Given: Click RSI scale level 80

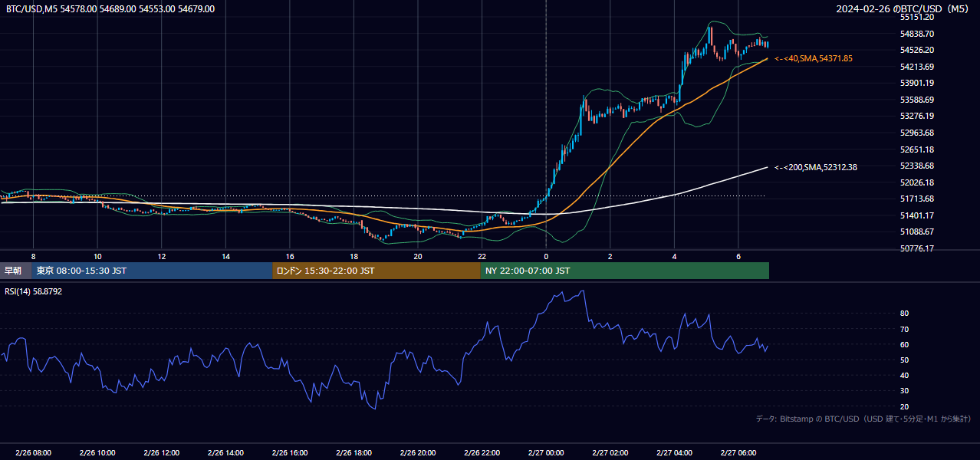Looking at the screenshot, I should point(904,314).
